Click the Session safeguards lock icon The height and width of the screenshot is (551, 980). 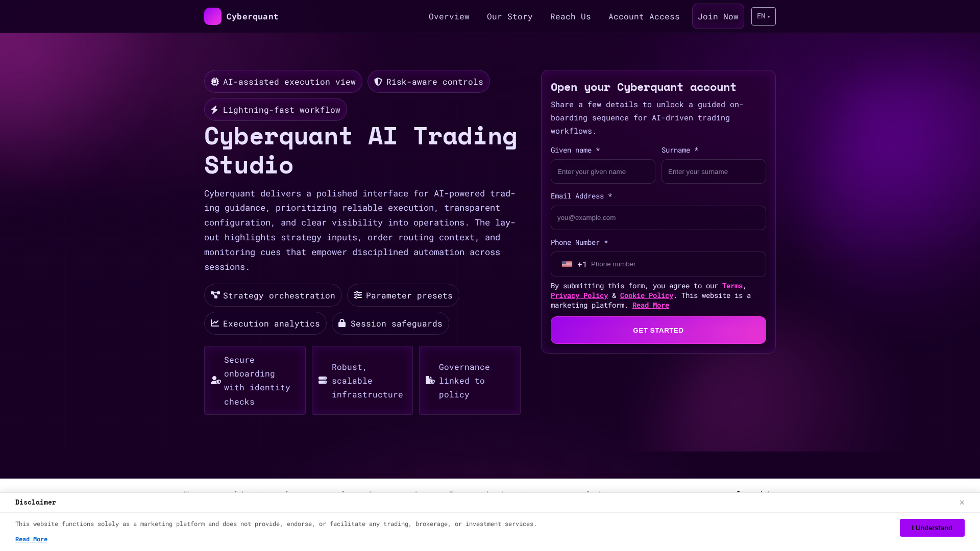[342, 323]
